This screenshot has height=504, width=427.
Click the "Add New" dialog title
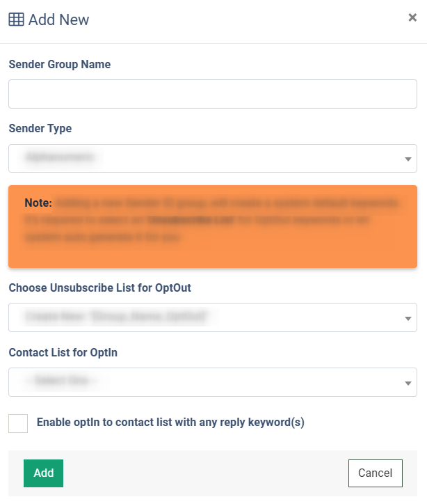pyautogui.click(x=59, y=19)
